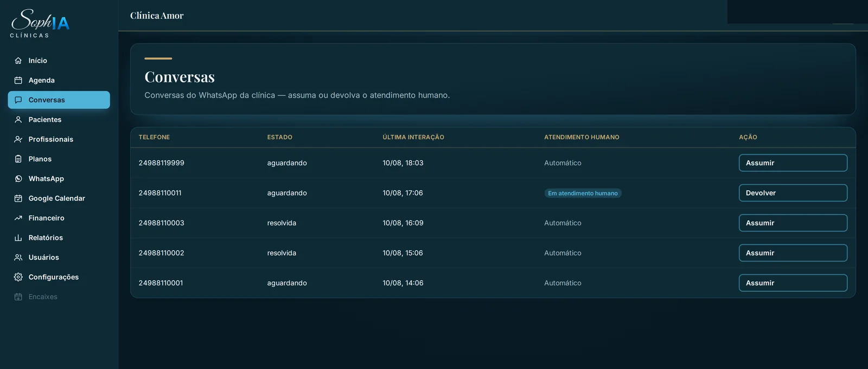Click 'resolvida' state for 24988110003

282,223
